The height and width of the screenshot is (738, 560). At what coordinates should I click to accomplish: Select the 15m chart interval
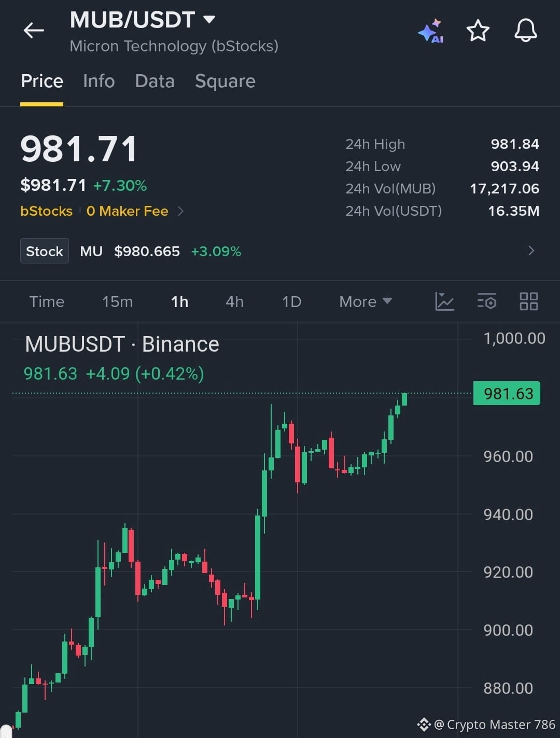[x=117, y=301]
